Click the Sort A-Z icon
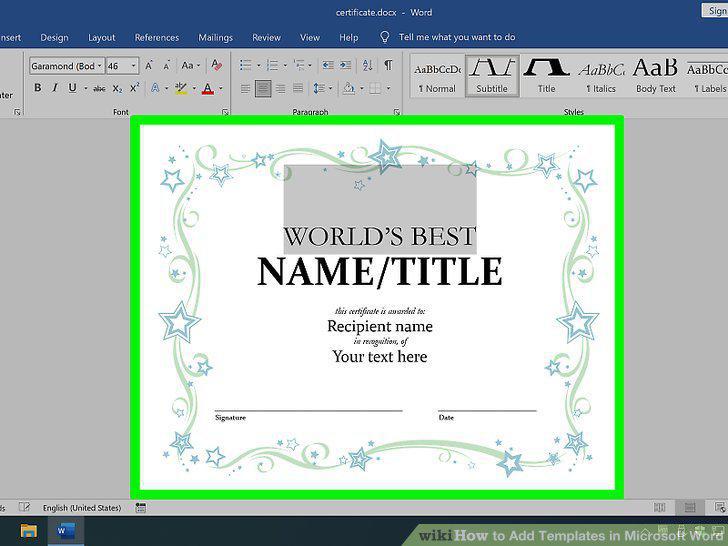This screenshot has width=728, height=546. 367,65
